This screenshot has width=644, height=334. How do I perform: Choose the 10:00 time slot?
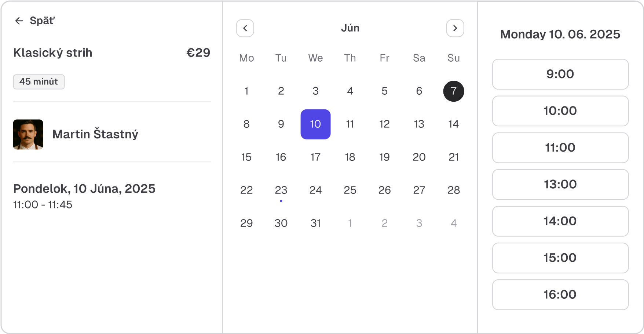click(x=560, y=111)
